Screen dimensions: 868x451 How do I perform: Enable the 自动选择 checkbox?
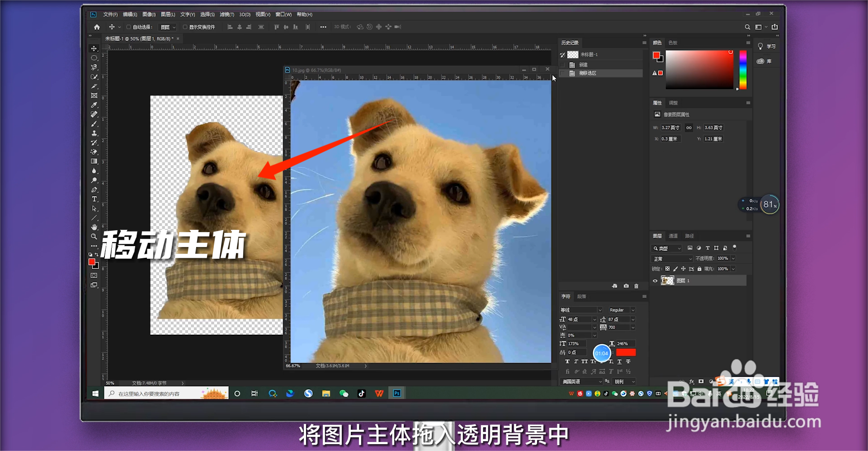pos(128,27)
